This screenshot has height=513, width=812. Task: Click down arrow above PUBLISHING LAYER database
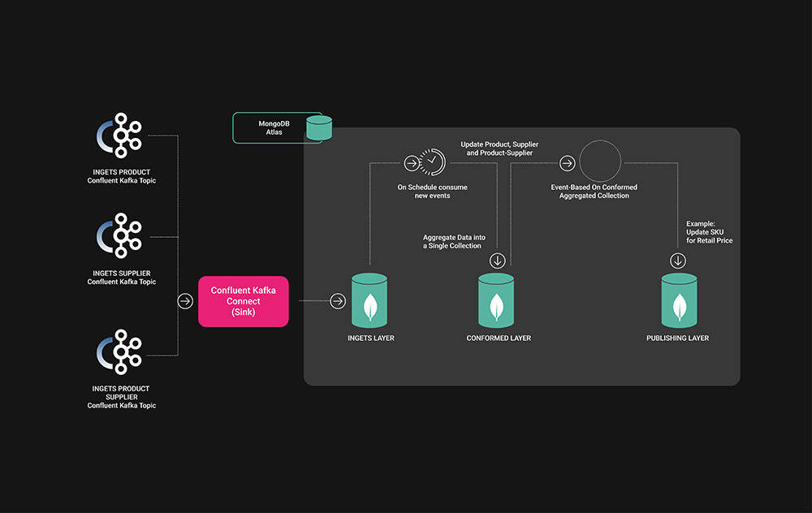click(678, 261)
